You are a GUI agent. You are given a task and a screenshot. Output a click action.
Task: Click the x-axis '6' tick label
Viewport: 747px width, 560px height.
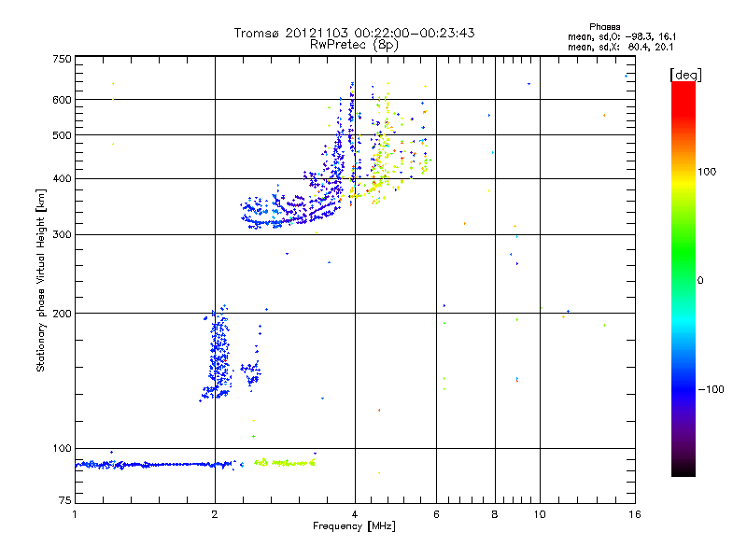coord(436,514)
